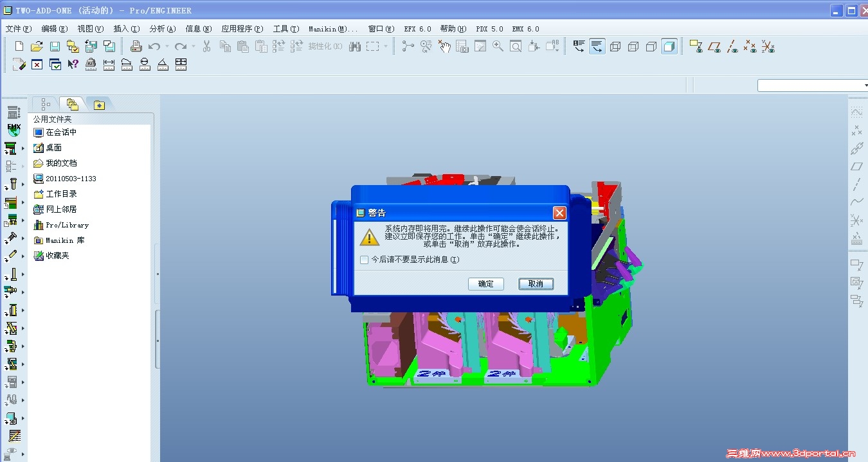Click the Refit zoom icon
Screen dimensions: 868x462
tap(516, 46)
